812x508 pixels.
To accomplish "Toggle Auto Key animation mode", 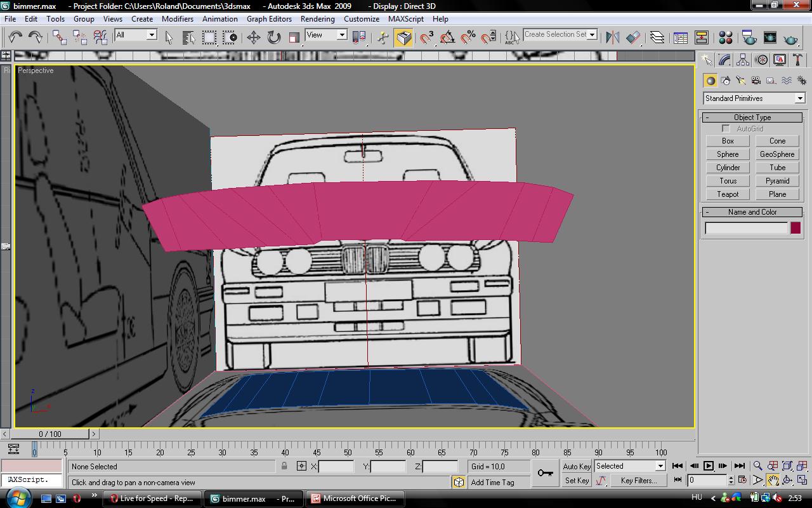I will point(577,466).
